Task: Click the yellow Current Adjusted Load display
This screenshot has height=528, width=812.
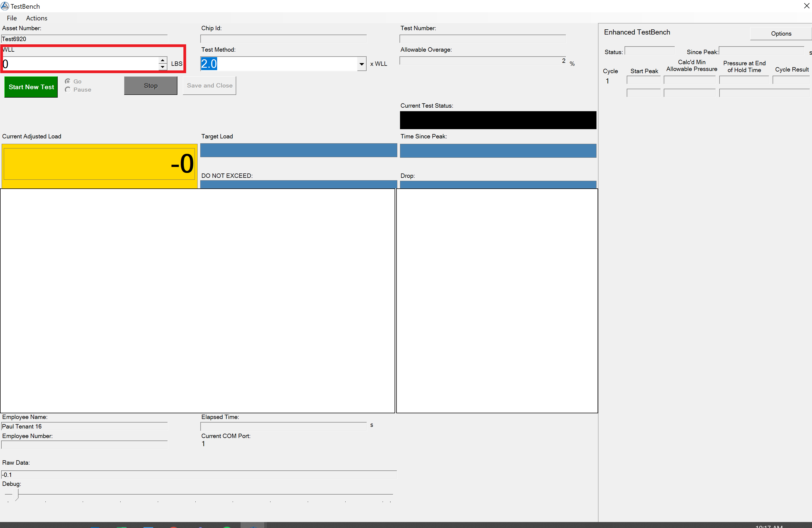Action: (99, 164)
